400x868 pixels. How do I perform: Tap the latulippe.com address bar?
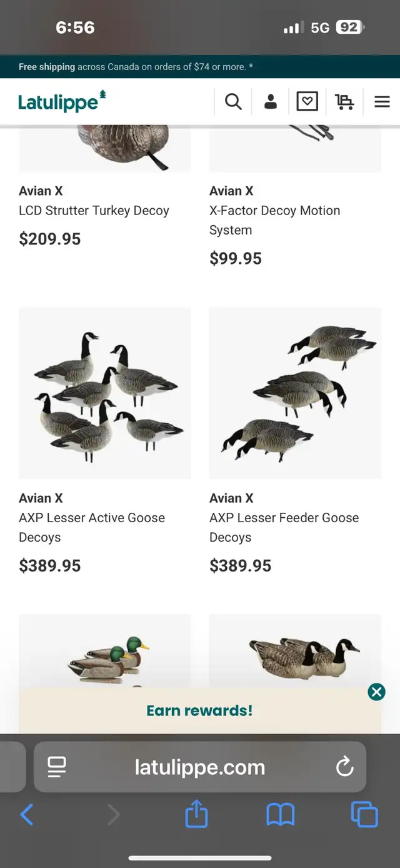click(x=199, y=767)
